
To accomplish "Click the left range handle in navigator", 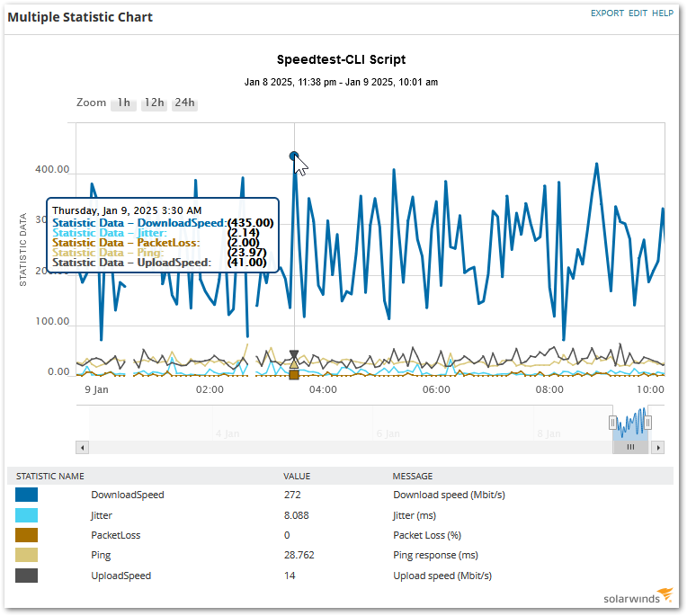I will (612, 423).
